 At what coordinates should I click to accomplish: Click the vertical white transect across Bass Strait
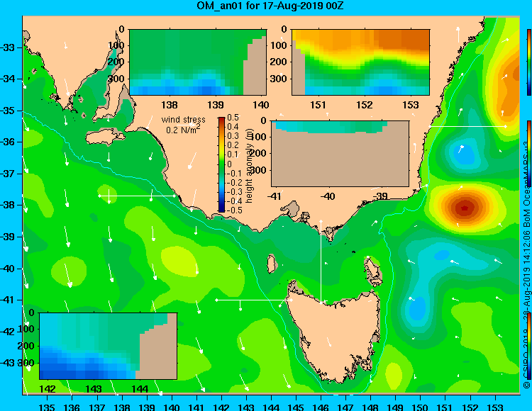(321, 262)
